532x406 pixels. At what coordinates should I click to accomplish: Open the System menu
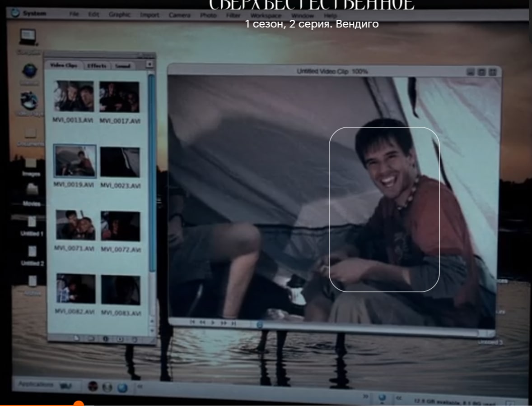34,13
